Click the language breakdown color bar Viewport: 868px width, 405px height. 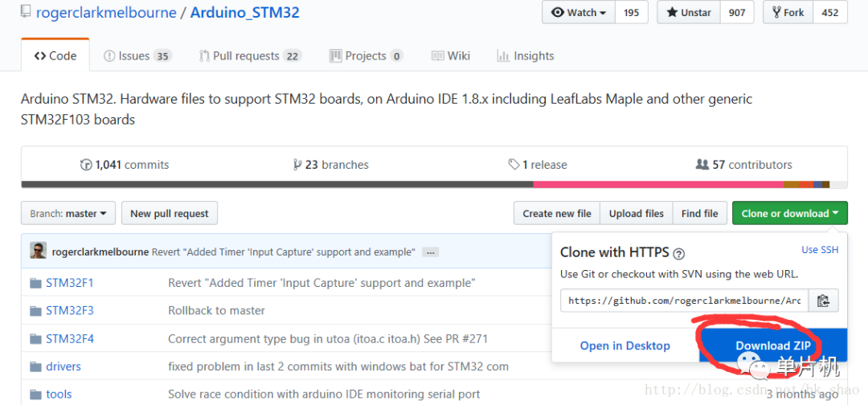coord(434,185)
